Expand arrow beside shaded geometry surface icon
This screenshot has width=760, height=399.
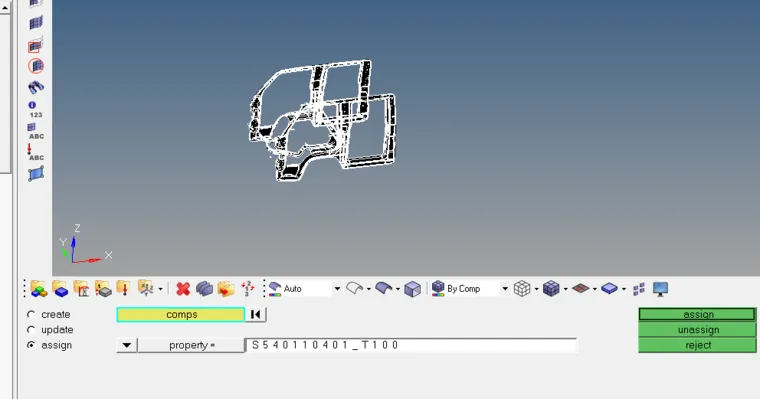coord(398,289)
